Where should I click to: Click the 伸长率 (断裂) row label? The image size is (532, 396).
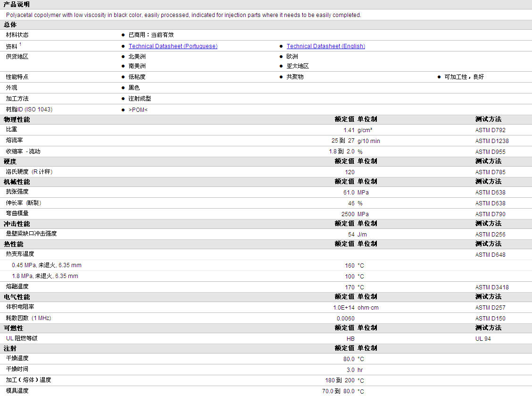click(24, 203)
